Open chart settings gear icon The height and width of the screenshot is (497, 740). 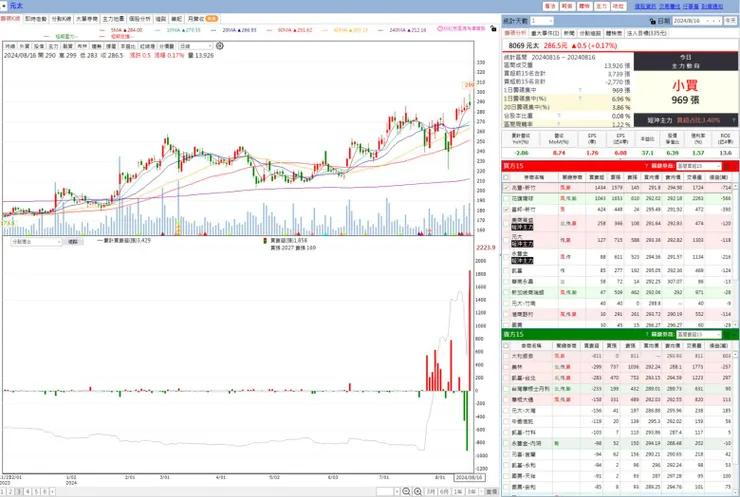[x=219, y=46]
